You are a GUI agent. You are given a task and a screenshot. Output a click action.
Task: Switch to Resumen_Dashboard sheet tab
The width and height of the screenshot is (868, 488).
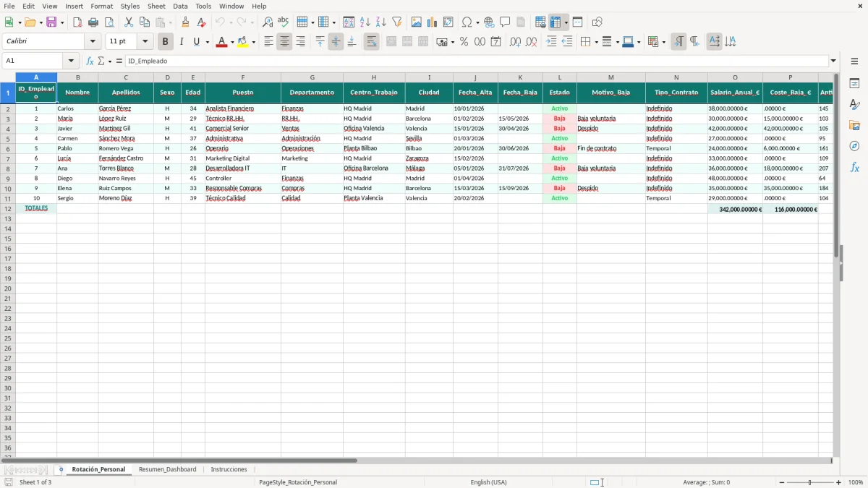pos(167,469)
